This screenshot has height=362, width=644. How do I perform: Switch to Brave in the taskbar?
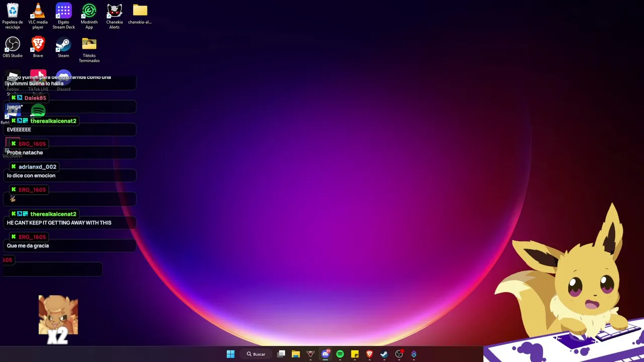(369, 354)
